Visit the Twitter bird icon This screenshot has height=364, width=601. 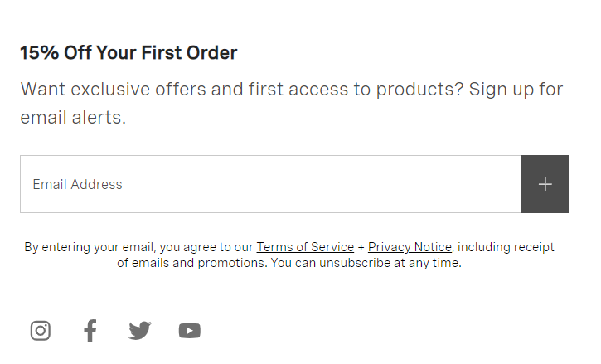pyautogui.click(x=139, y=330)
